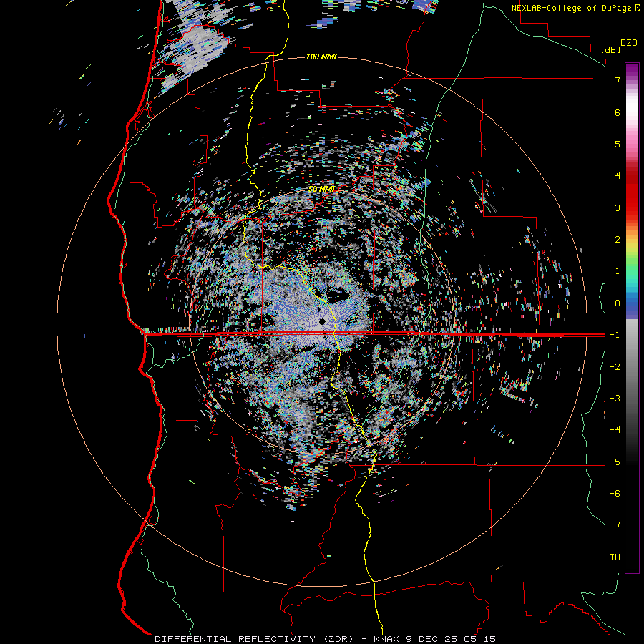Click the [dB] units label
The image size is (644, 644).
pos(610,49)
